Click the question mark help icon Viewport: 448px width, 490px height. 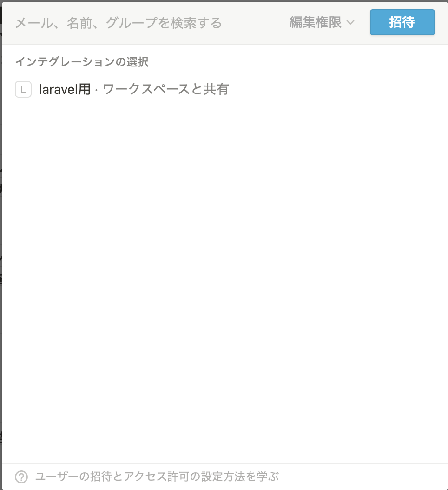21,477
